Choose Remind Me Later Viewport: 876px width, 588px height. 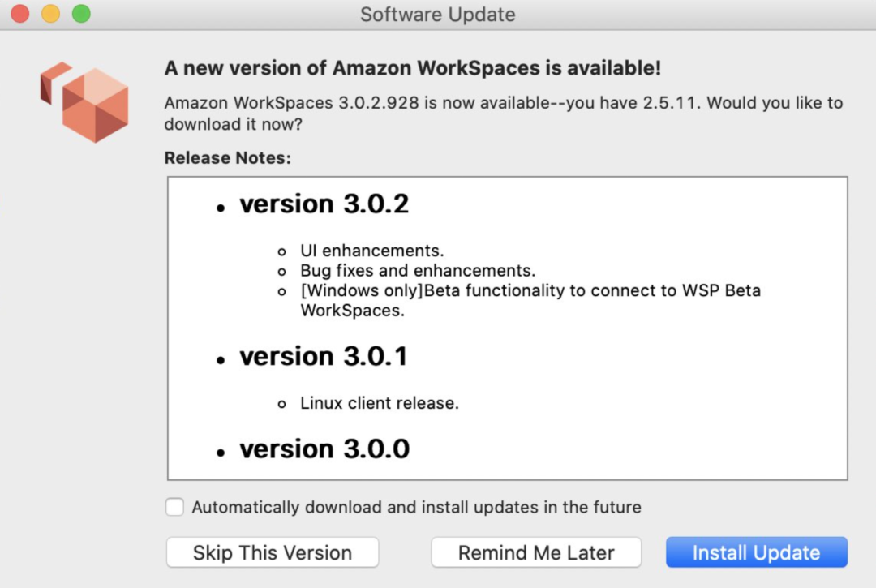(x=536, y=552)
